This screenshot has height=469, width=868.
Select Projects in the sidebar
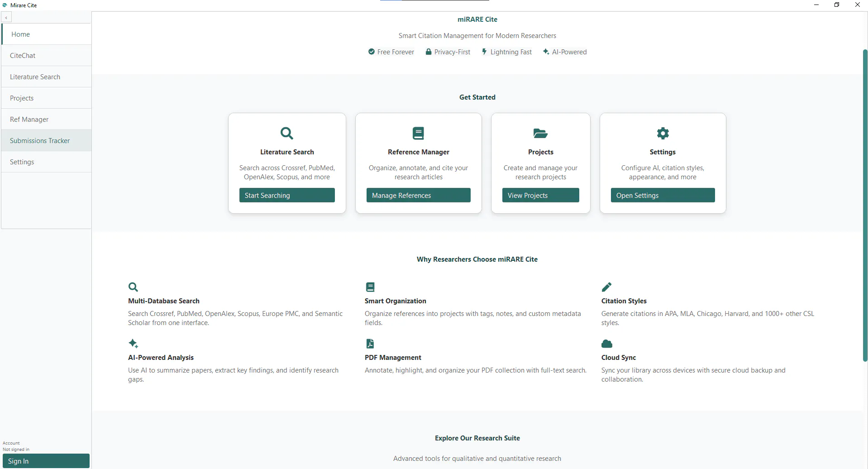(x=47, y=98)
